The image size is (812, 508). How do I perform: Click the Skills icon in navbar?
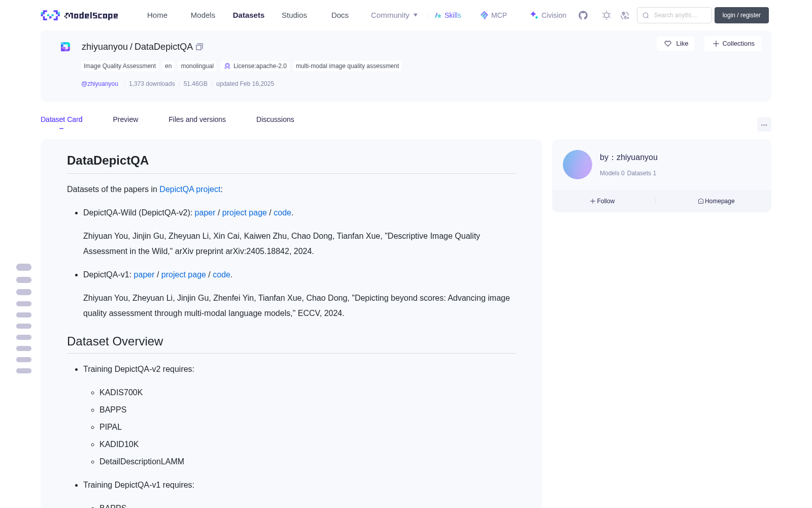click(438, 15)
